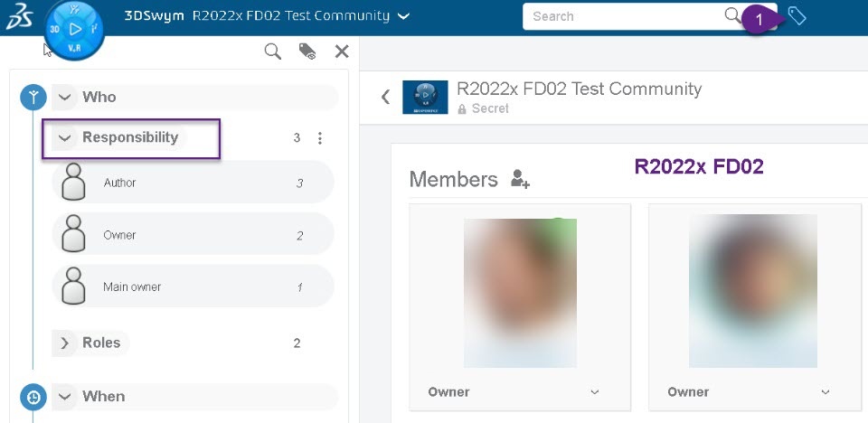Open first member's Owner role dropdown
This screenshot has height=423, width=868.
tap(594, 392)
